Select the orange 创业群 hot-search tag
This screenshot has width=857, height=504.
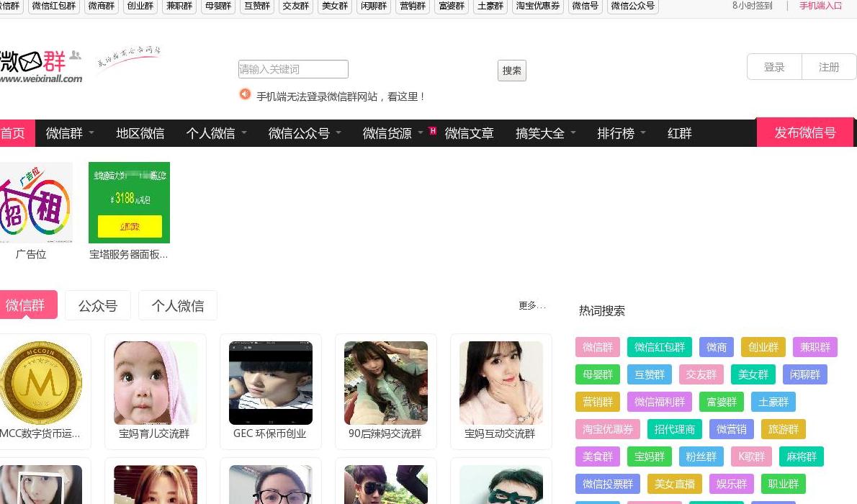click(x=763, y=347)
